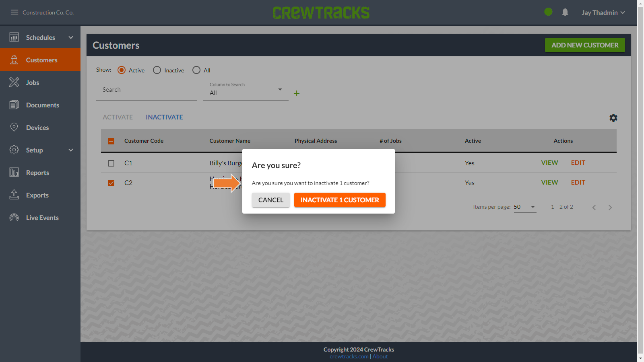Open the Items per page dropdown

click(525, 207)
